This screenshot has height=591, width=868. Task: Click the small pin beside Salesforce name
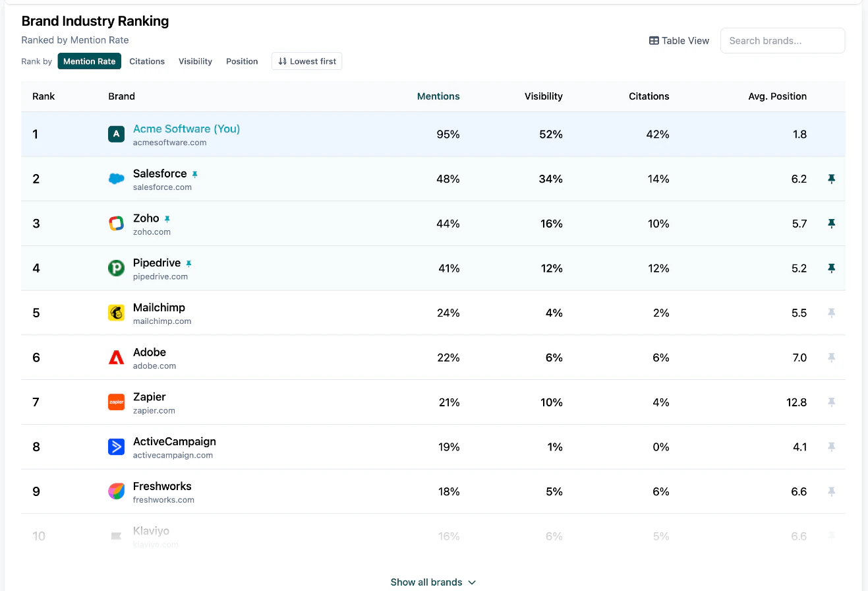[195, 174]
